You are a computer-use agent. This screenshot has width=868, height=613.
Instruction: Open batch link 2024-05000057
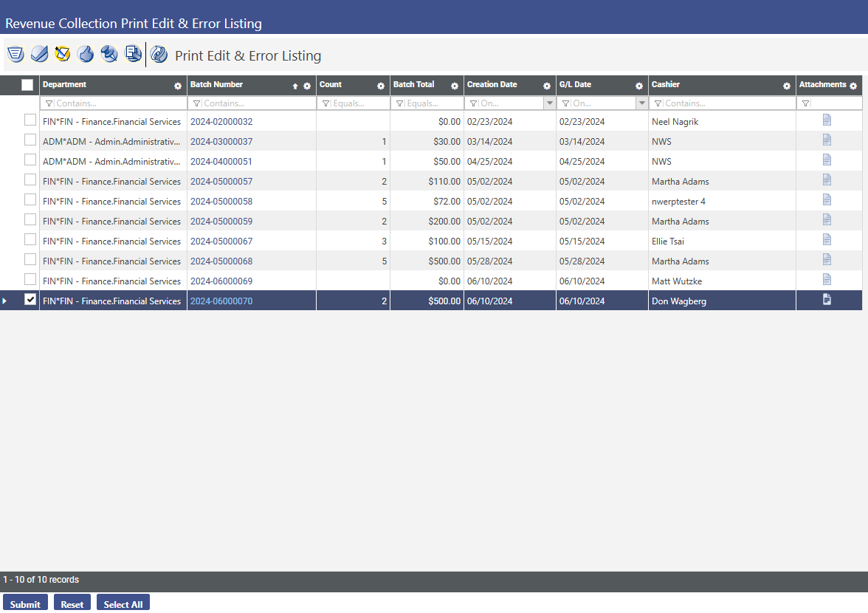coord(221,182)
